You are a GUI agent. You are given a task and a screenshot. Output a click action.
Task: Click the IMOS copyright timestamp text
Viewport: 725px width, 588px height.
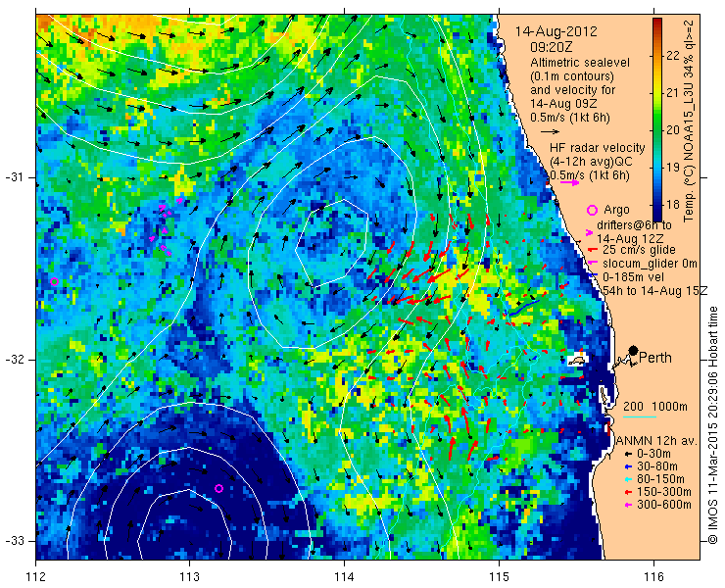pyautogui.click(x=714, y=424)
